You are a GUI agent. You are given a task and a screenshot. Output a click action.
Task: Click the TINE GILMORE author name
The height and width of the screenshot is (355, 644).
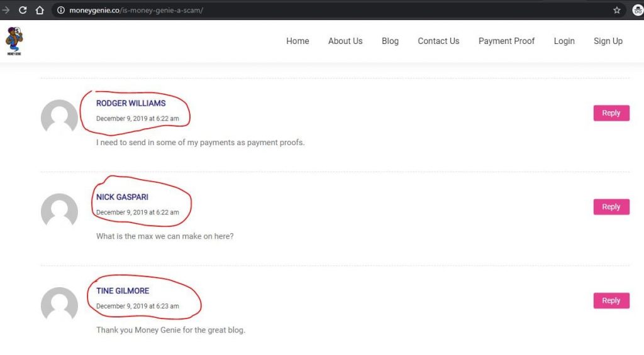point(123,291)
